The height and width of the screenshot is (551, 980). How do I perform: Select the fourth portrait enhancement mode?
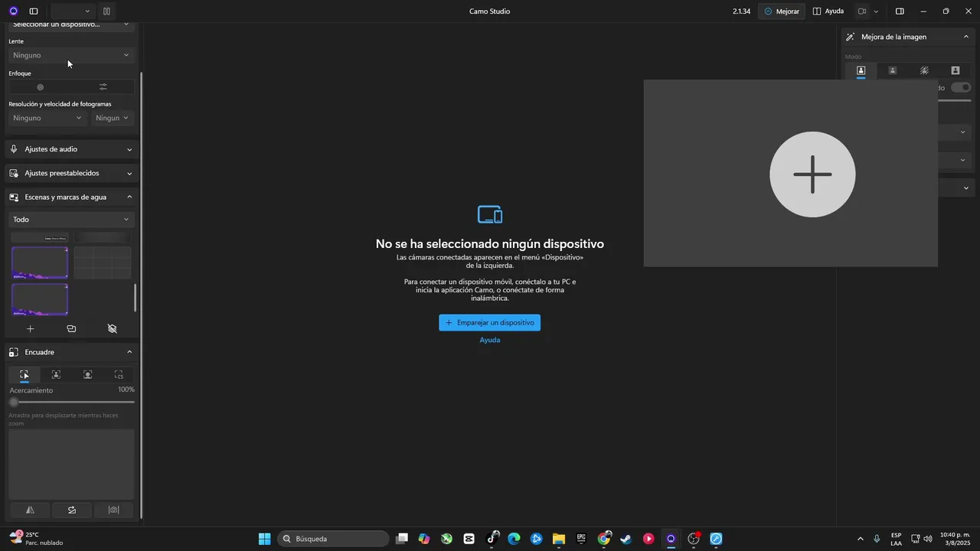point(955,70)
